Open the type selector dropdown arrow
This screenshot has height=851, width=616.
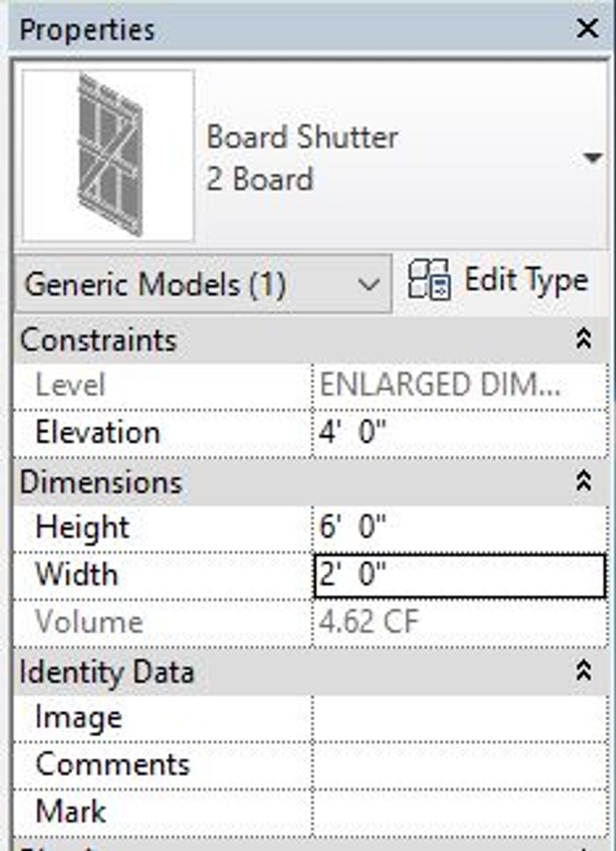pyautogui.click(x=592, y=158)
